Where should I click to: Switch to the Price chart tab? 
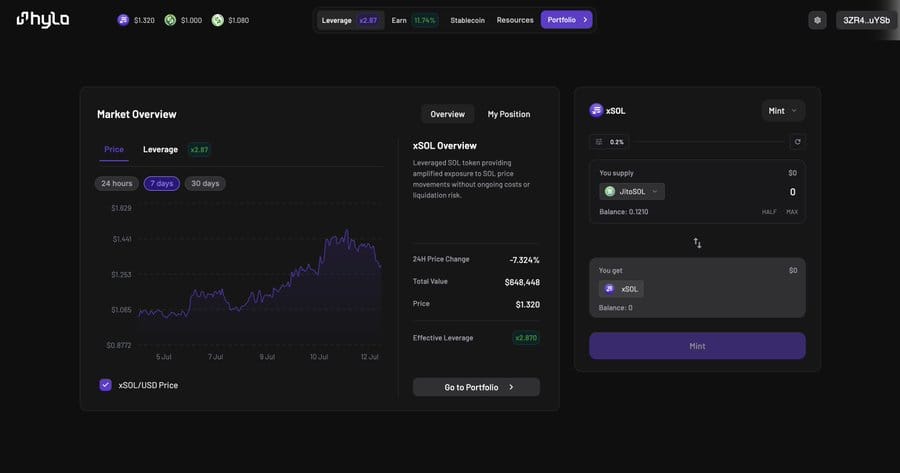tap(114, 149)
